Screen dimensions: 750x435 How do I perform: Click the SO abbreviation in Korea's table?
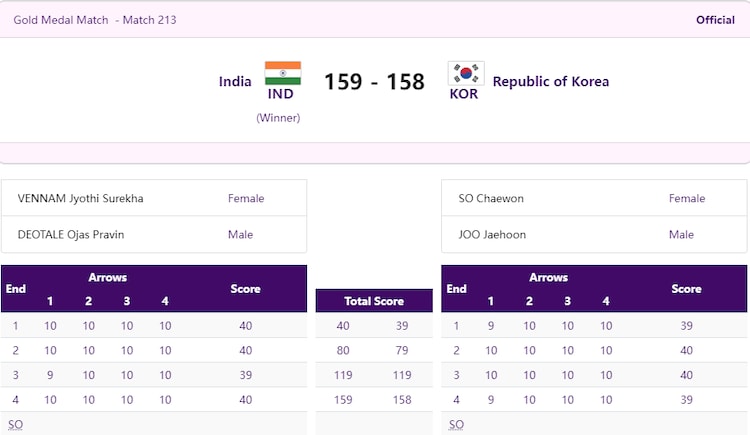point(456,424)
